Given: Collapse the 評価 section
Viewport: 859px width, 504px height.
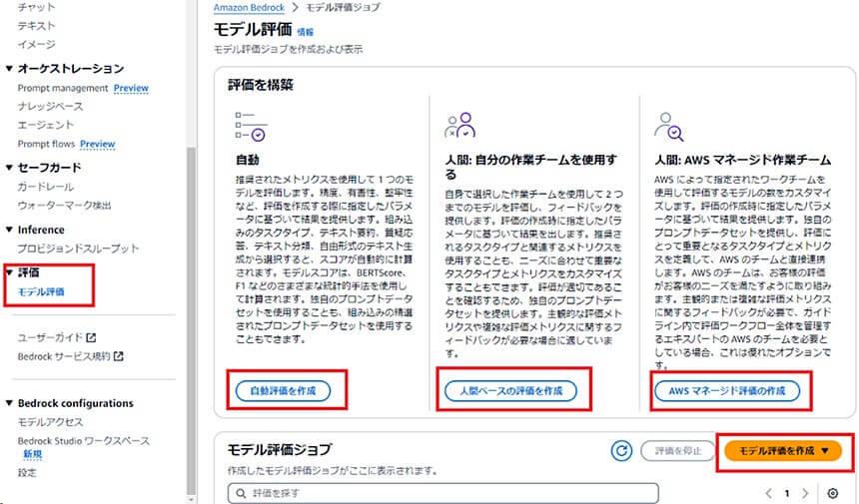Looking at the screenshot, I should [9, 272].
